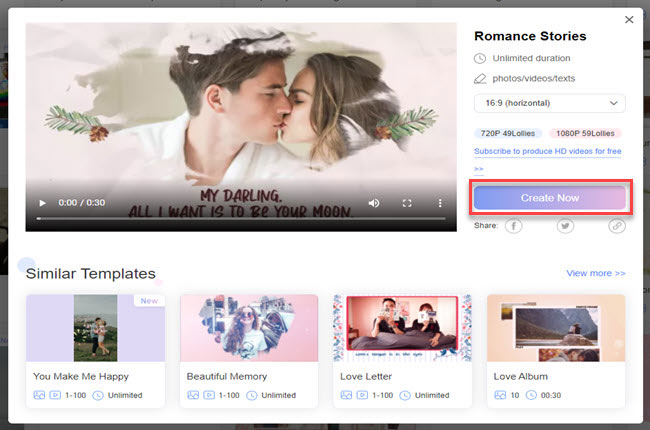Viewport: 650px width, 430px height.
Task: Copy the template share link
Action: pyautogui.click(x=617, y=227)
